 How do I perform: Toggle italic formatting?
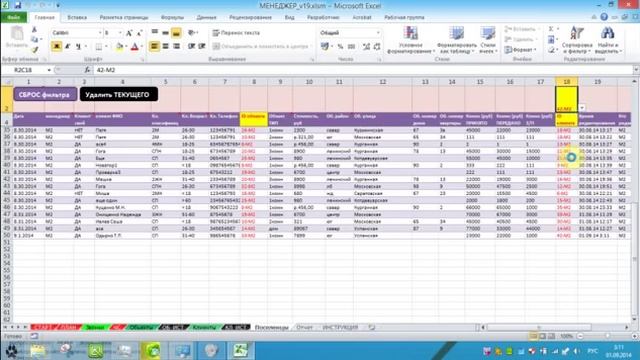[x=68, y=47]
